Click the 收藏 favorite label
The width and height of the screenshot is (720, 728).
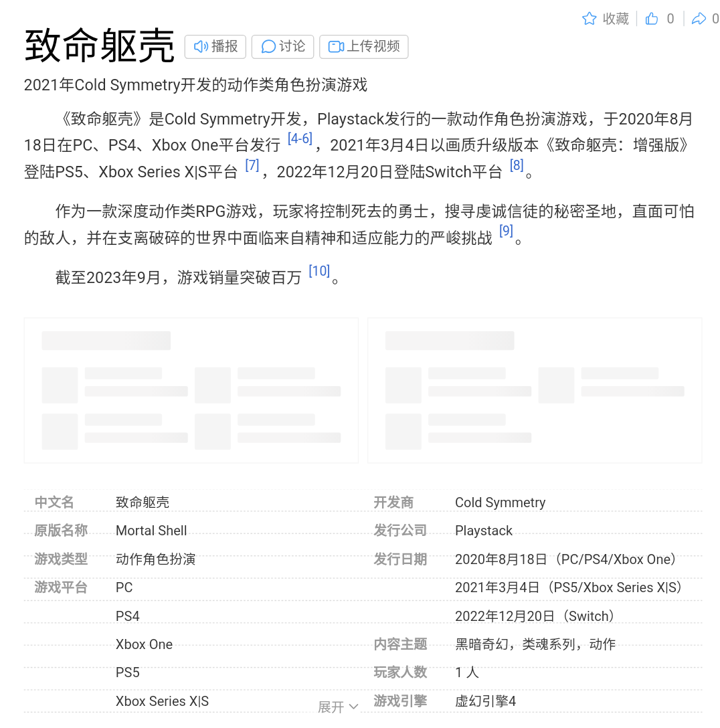click(616, 19)
